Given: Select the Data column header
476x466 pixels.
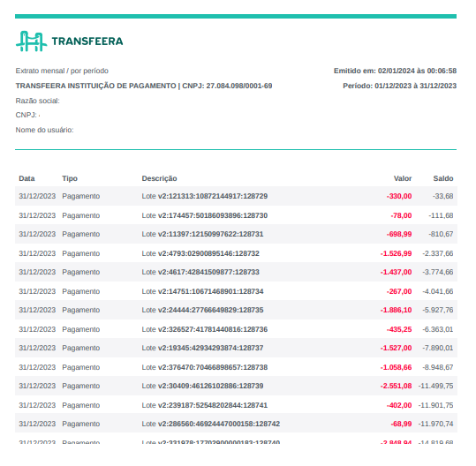Looking at the screenshot, I should (26, 178).
